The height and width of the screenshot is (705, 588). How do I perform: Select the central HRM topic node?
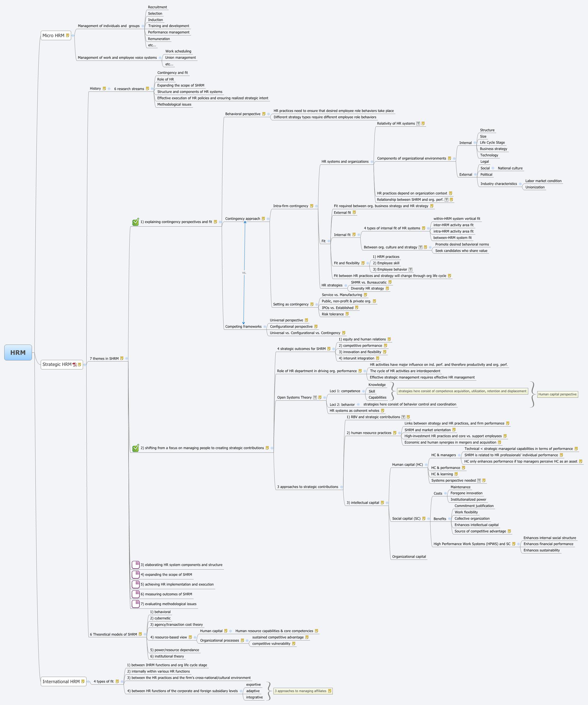[19, 353]
